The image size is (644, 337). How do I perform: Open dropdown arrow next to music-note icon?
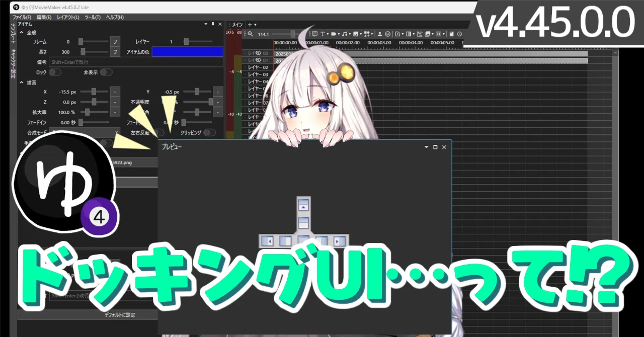350,34
